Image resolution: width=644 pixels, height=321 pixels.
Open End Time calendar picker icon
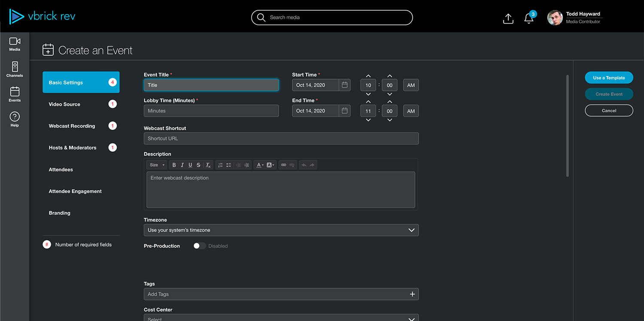(344, 111)
